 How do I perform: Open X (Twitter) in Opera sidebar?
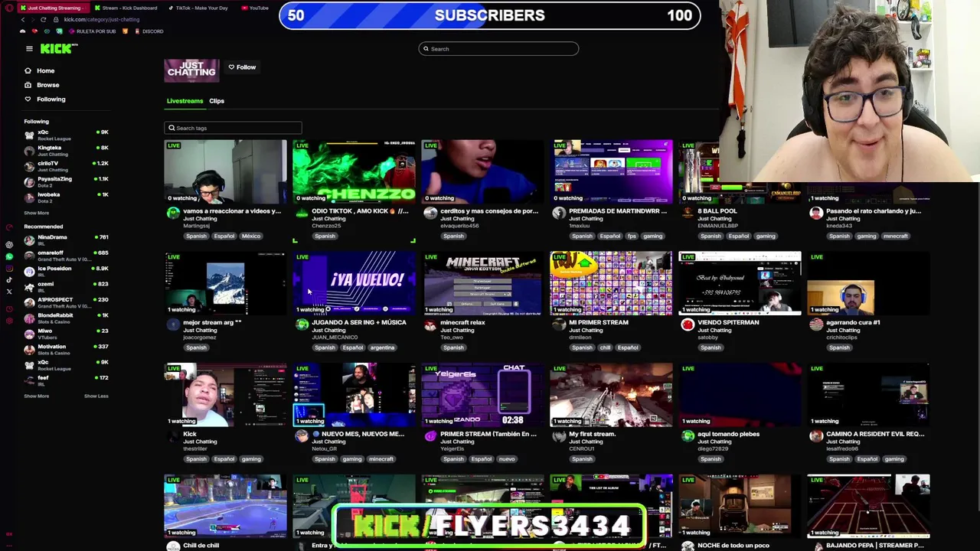(x=8, y=292)
